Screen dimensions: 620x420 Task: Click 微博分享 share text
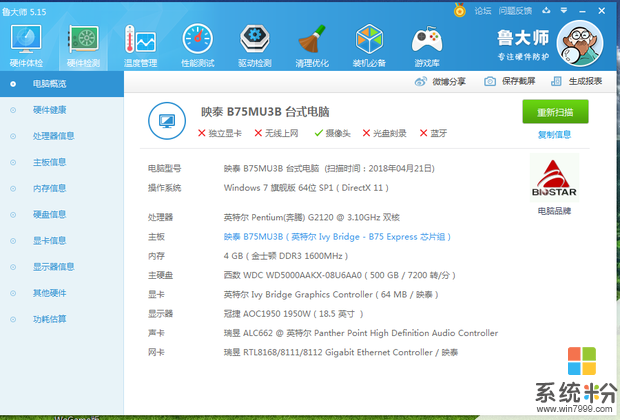tap(449, 81)
